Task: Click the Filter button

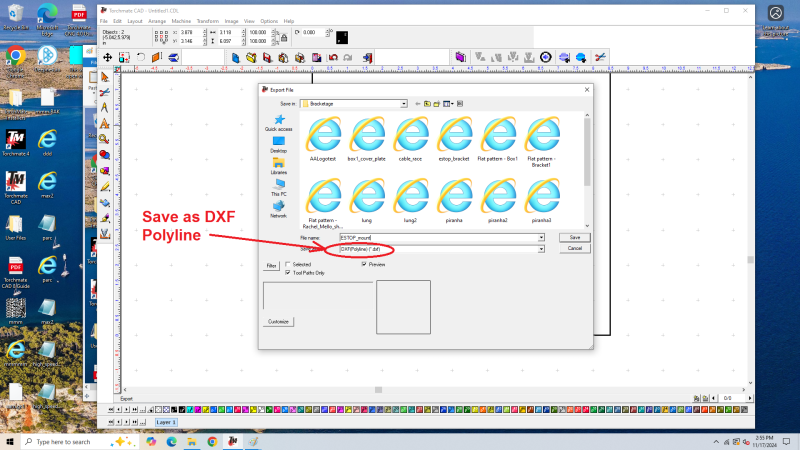Action: (x=271, y=266)
